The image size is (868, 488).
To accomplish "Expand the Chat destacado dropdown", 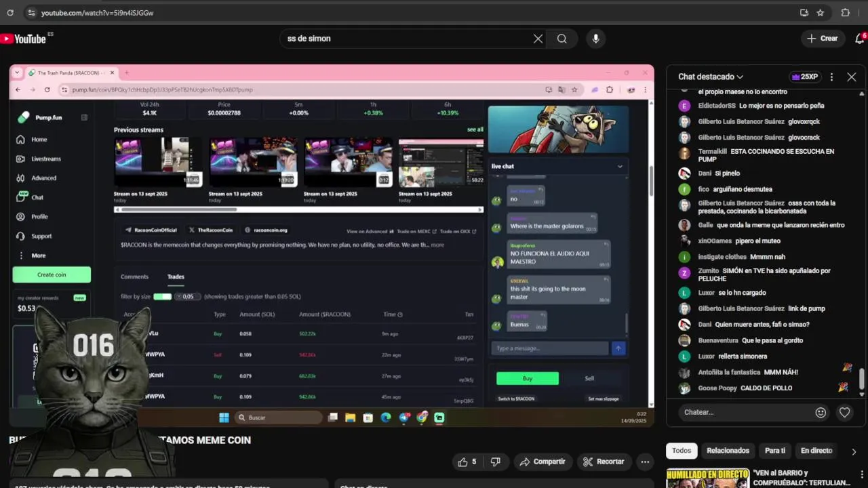I will click(711, 77).
